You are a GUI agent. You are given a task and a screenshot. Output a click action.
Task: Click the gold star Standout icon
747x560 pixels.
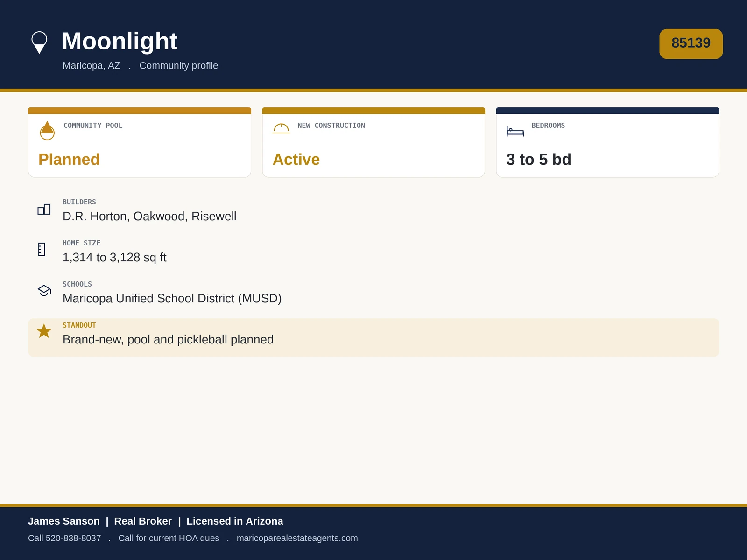[44, 331]
